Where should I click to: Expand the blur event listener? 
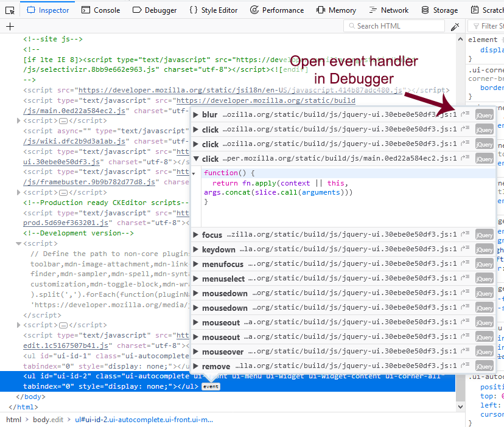(x=196, y=114)
